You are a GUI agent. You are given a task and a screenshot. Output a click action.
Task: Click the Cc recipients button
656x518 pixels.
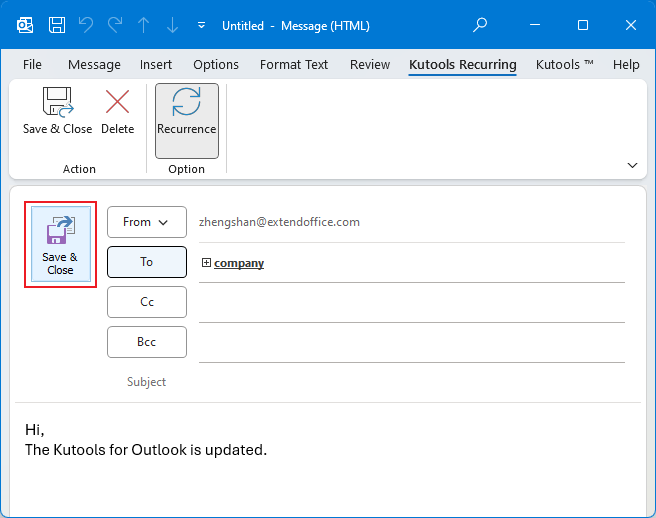(x=147, y=302)
